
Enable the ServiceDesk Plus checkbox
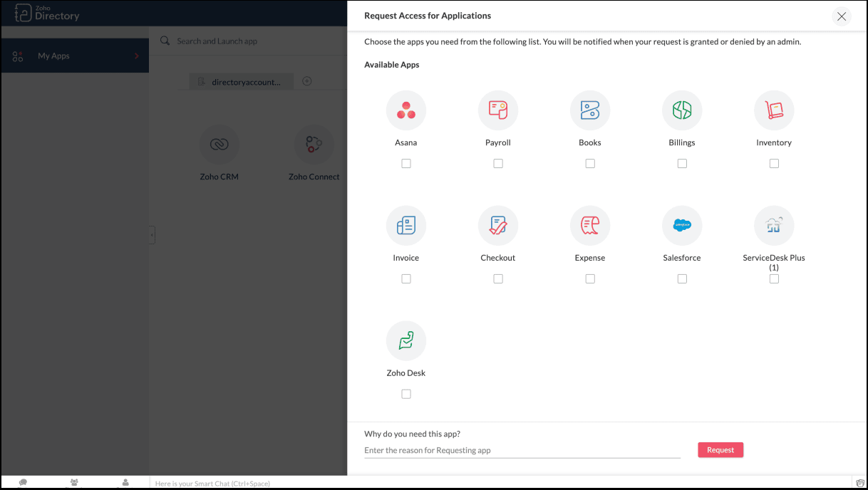tap(774, 278)
